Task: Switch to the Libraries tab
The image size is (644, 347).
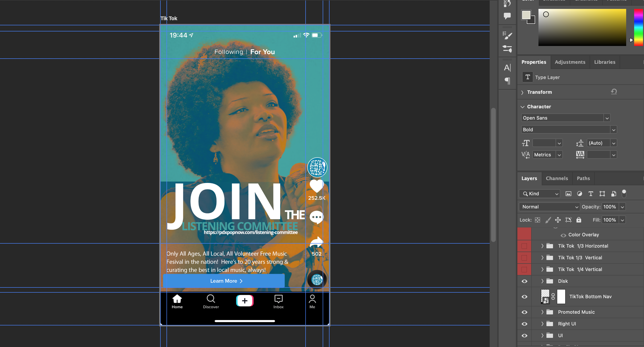Action: pos(605,62)
